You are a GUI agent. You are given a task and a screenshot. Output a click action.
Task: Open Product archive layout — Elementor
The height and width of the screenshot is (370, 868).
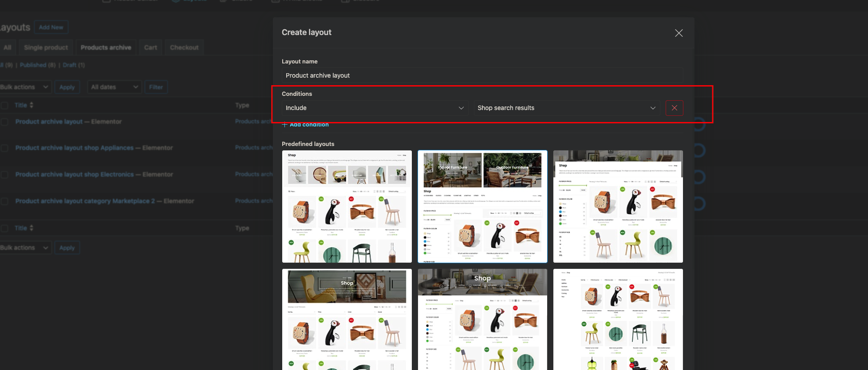[x=49, y=122]
